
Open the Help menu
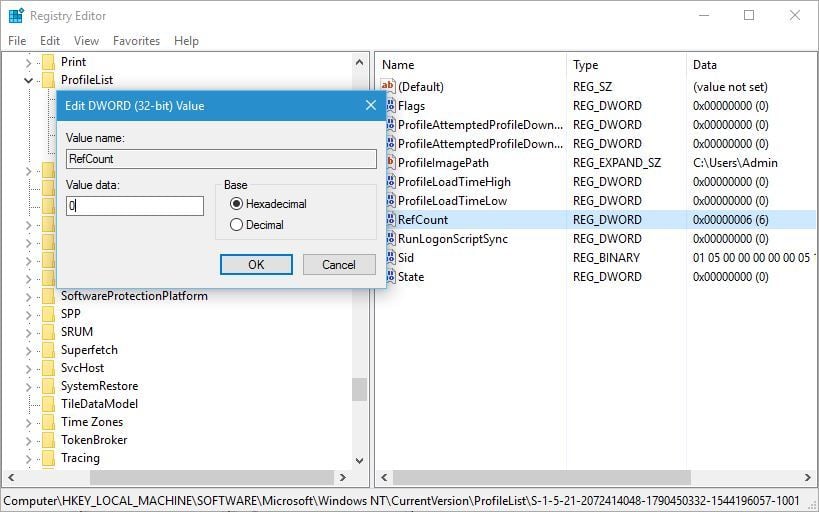tap(186, 41)
